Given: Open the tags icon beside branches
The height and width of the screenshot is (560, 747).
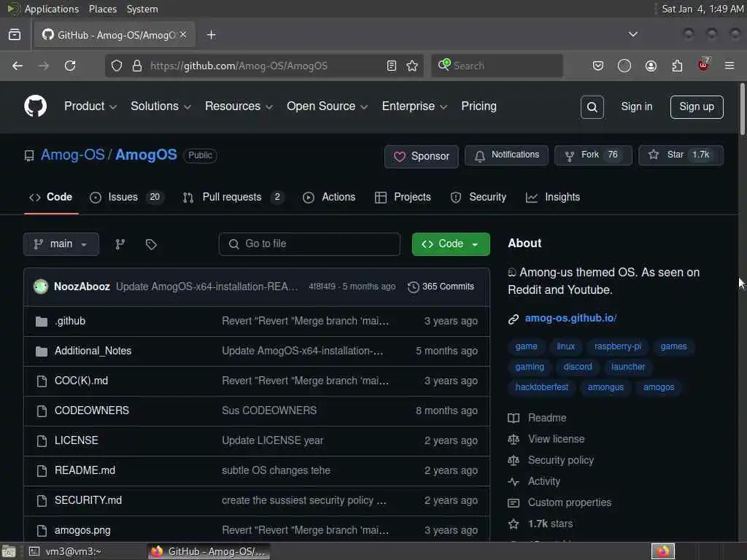Looking at the screenshot, I should (151, 245).
